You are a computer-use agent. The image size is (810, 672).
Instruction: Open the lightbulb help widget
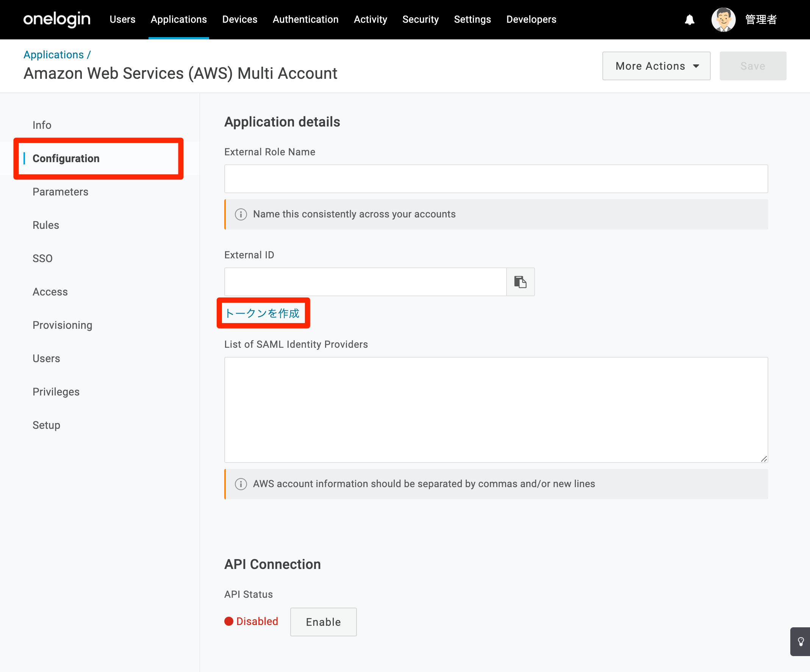(801, 642)
